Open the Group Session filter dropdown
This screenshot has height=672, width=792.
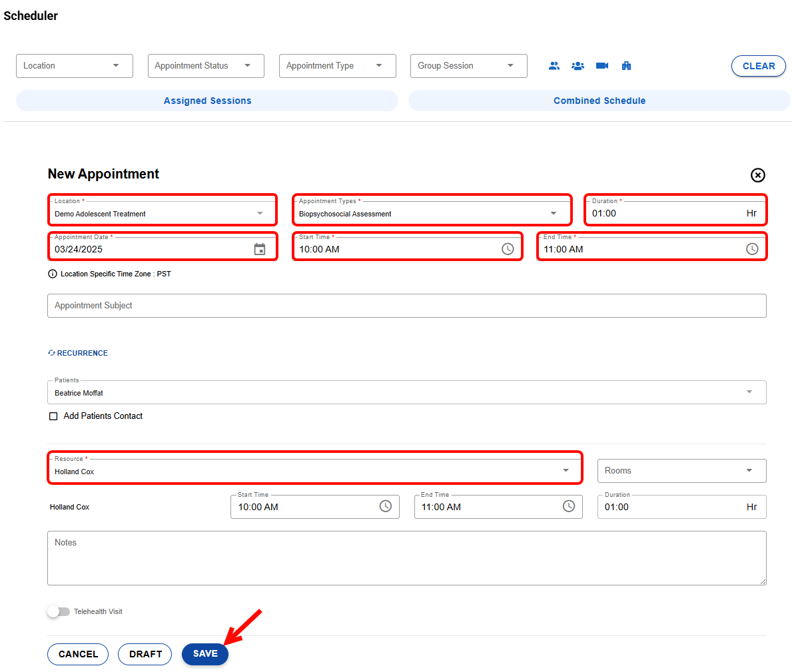pos(468,66)
